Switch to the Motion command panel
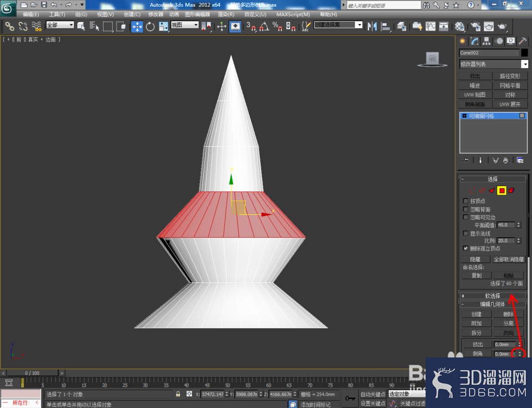 click(499, 41)
